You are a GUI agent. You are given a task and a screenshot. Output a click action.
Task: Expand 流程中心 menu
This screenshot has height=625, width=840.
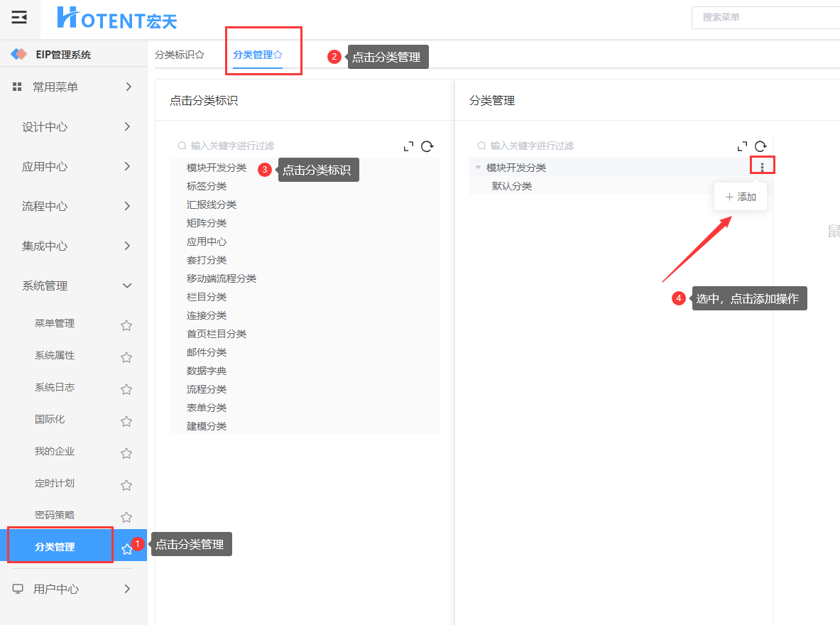point(127,206)
